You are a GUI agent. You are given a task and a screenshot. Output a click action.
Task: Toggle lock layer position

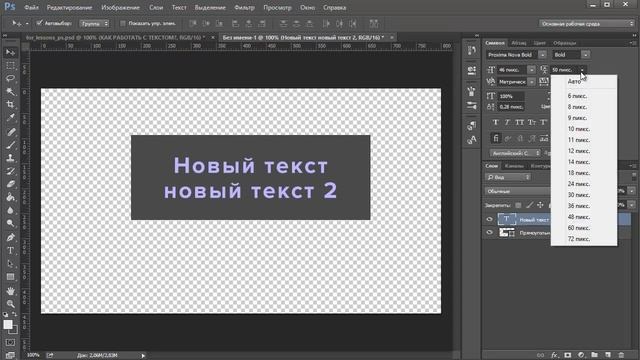540,205
